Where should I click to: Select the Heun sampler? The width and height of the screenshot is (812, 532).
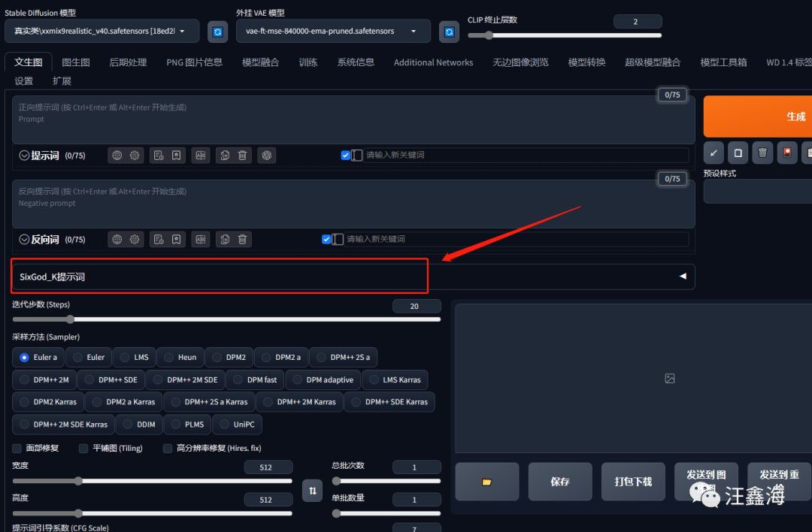(x=180, y=358)
